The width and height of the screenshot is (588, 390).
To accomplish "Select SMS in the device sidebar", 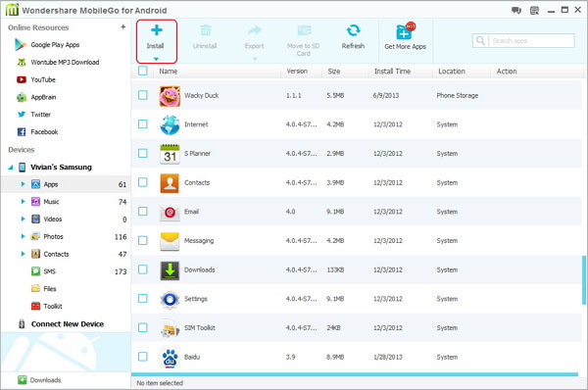I will pyautogui.click(x=50, y=271).
